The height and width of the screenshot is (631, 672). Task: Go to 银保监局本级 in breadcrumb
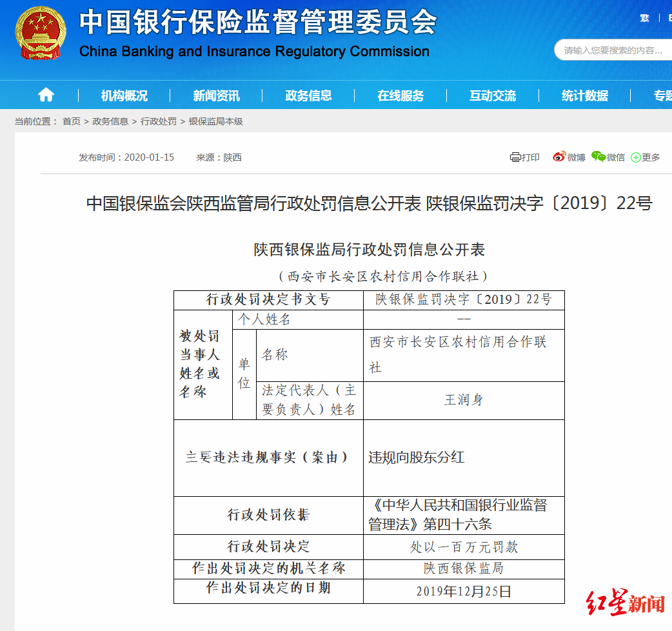pyautogui.click(x=216, y=121)
